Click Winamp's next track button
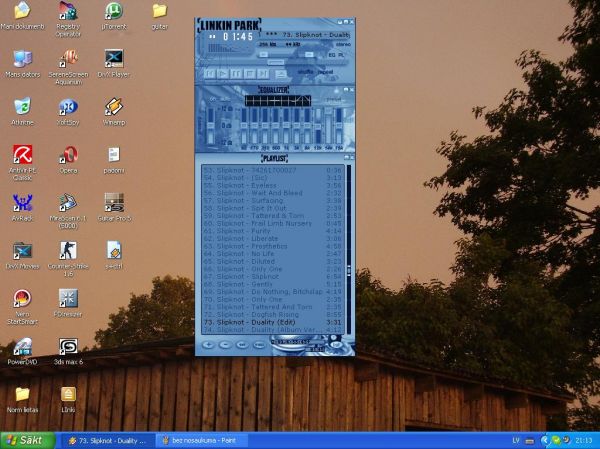Viewport: 600px width, 449px height. pyautogui.click(x=263, y=73)
